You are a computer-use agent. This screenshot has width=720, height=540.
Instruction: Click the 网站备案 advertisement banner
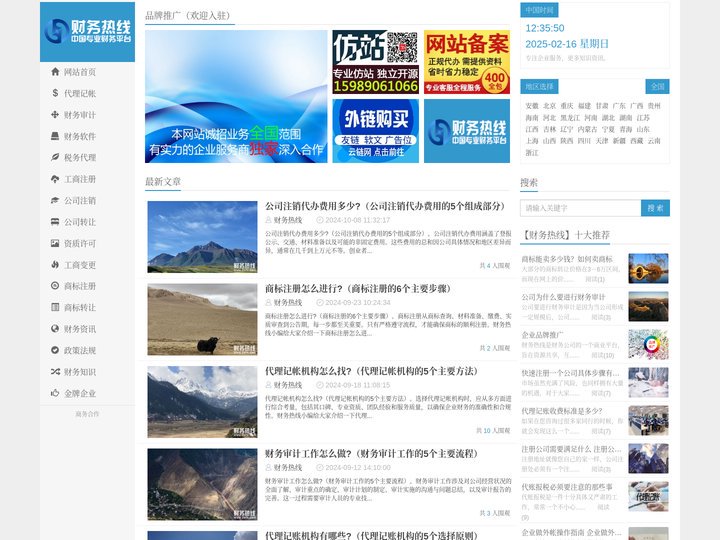tap(467, 62)
